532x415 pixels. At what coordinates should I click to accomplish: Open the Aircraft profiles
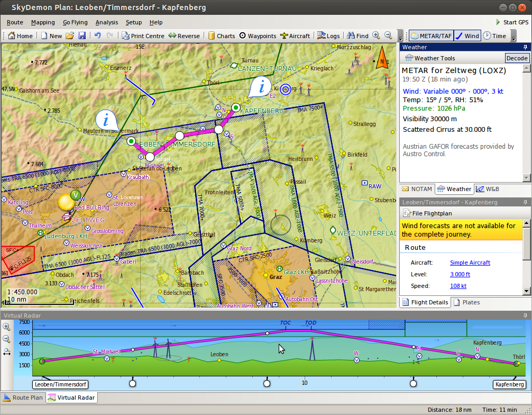(x=295, y=35)
